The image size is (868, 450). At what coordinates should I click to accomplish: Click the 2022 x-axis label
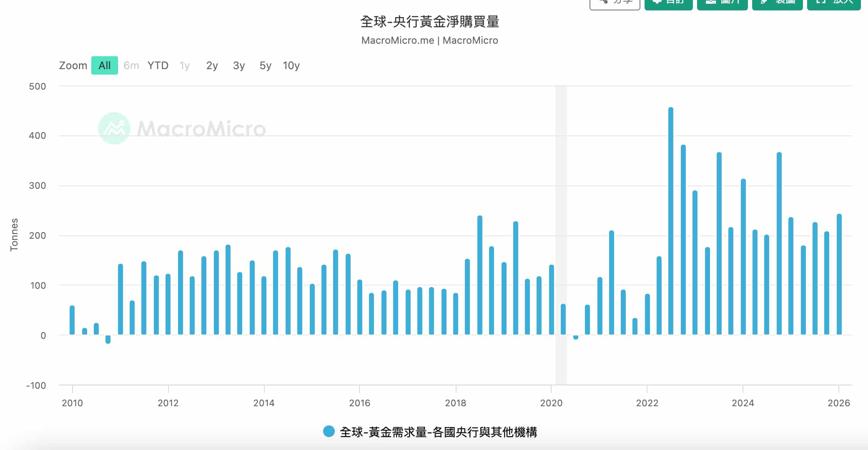647,403
